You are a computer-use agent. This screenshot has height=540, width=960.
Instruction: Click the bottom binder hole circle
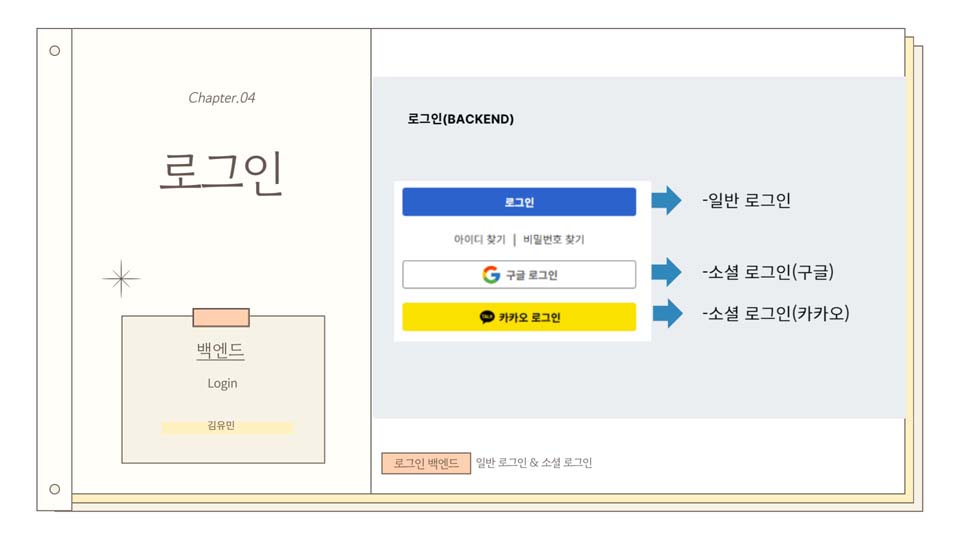pos(54,489)
